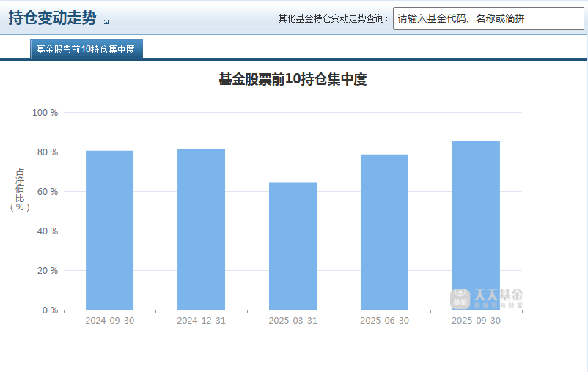Click the 2024-09-30 bar in the chart
The width and height of the screenshot is (588, 372).
pos(109,231)
